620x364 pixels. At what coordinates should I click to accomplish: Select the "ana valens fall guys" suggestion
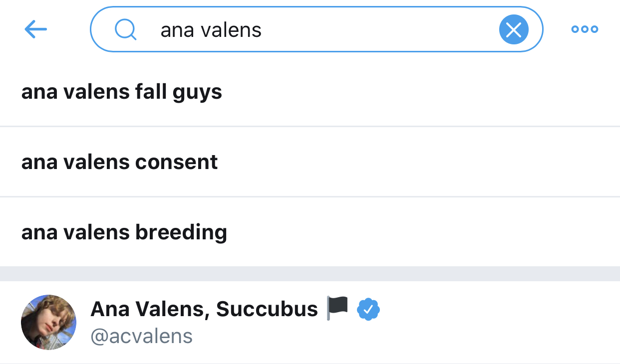pyautogui.click(x=122, y=92)
